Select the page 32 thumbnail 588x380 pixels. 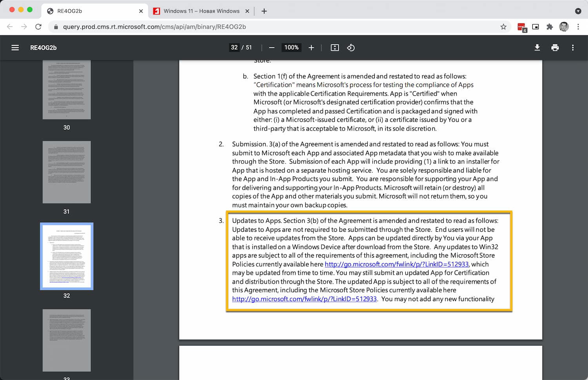coord(67,256)
